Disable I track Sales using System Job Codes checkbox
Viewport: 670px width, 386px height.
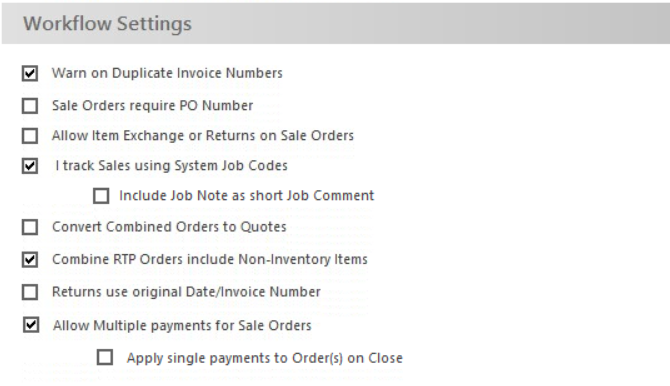[x=30, y=166]
